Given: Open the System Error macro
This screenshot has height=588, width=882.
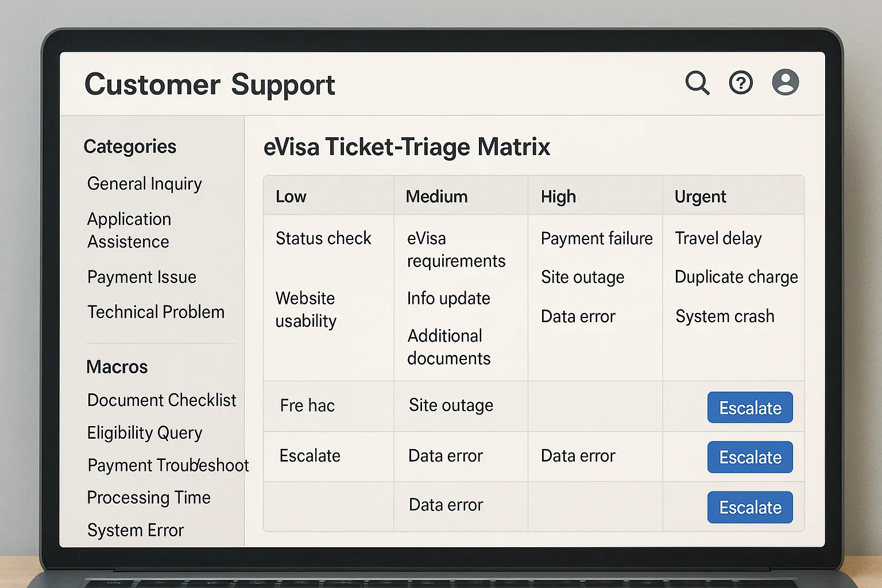Looking at the screenshot, I should 135,530.
